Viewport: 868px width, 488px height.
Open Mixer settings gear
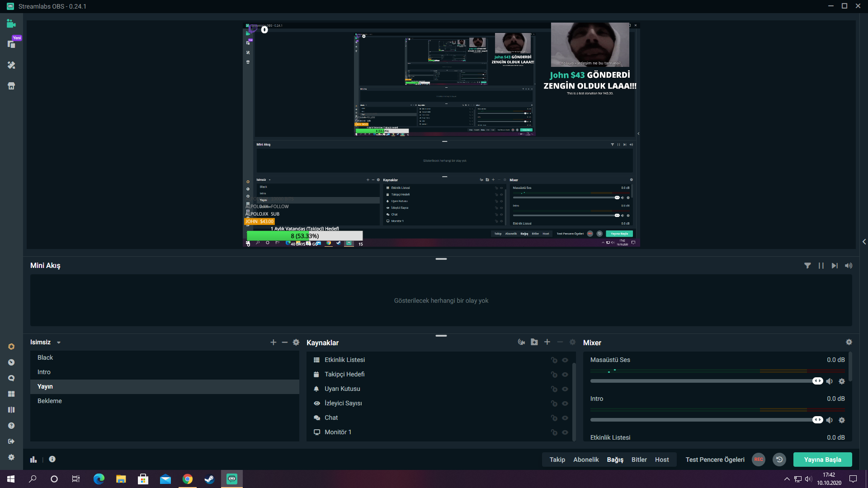pos(849,342)
